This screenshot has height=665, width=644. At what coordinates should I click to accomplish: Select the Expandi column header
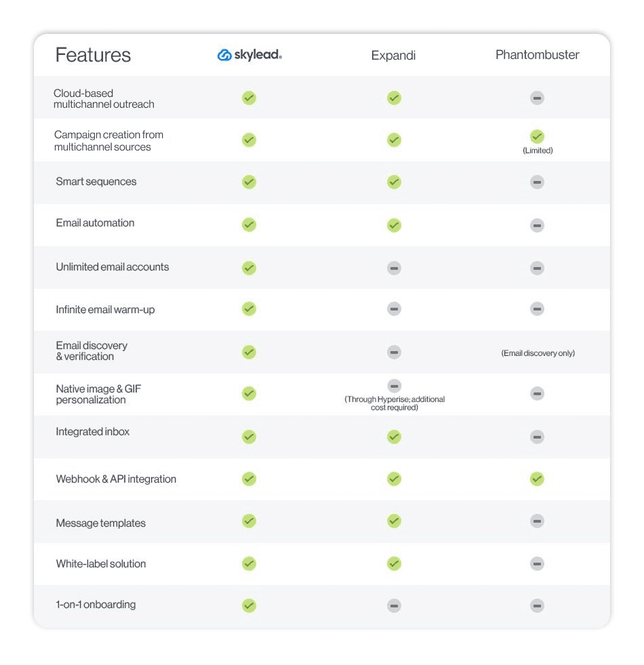click(393, 56)
